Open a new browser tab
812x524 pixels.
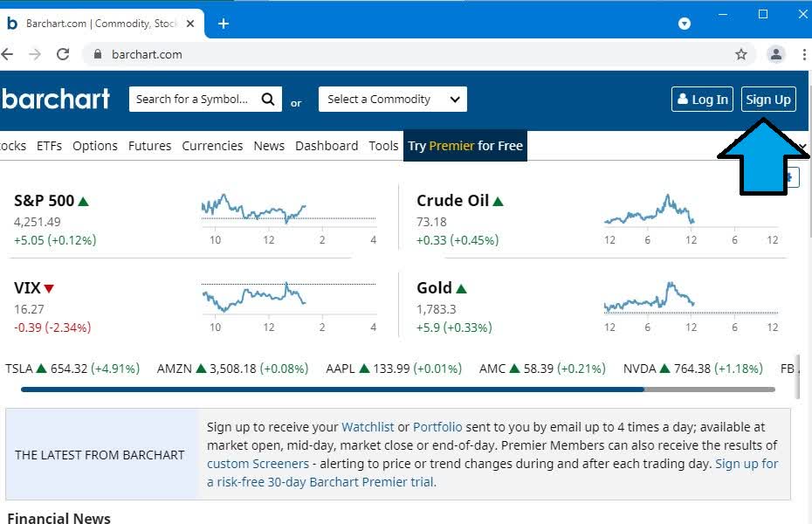(x=224, y=24)
